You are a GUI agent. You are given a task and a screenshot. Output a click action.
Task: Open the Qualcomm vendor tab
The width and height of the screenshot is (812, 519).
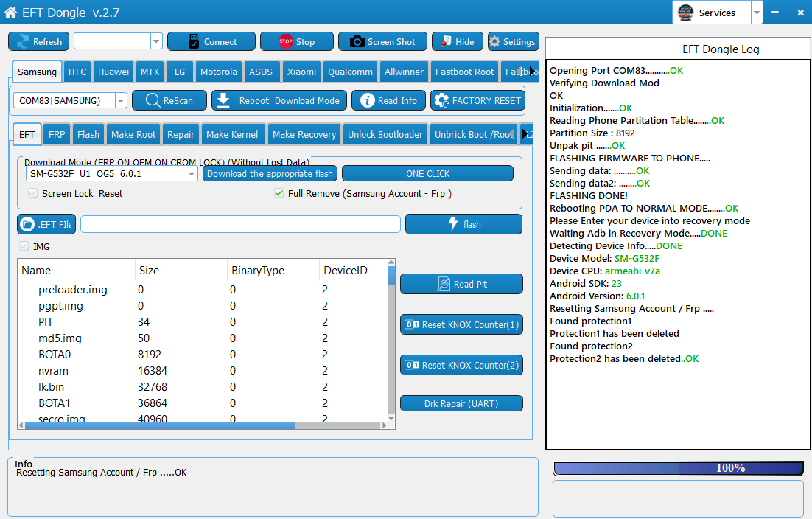pos(350,72)
